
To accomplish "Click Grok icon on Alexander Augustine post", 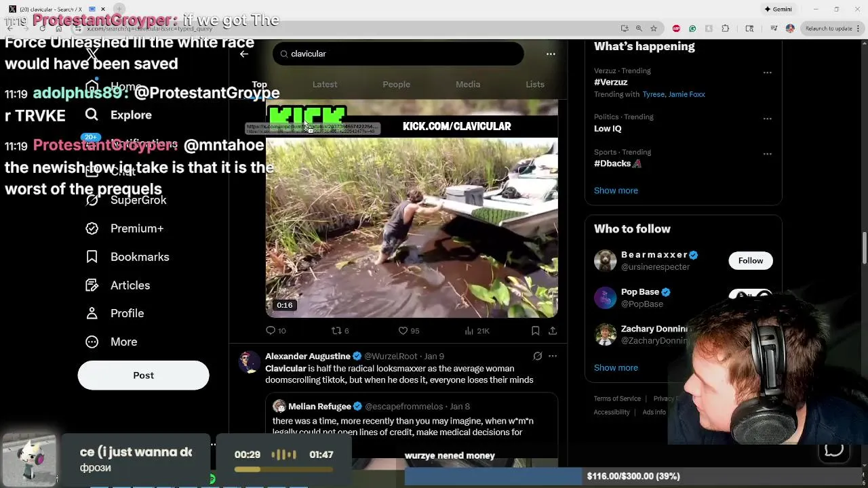I will [x=537, y=356].
